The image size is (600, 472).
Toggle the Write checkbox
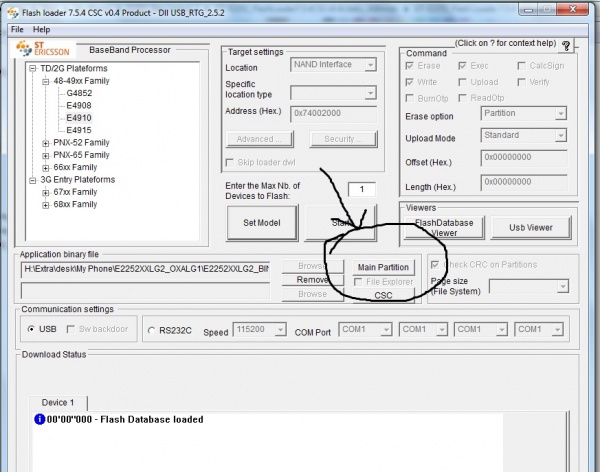tap(409, 82)
